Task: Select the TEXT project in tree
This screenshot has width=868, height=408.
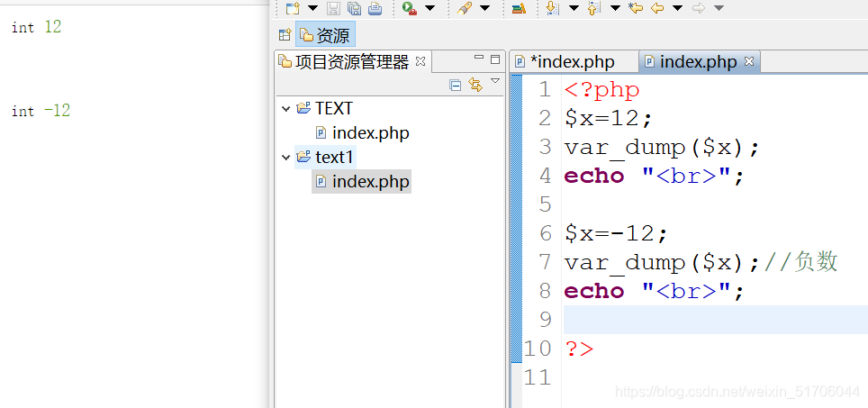Action: coord(334,108)
